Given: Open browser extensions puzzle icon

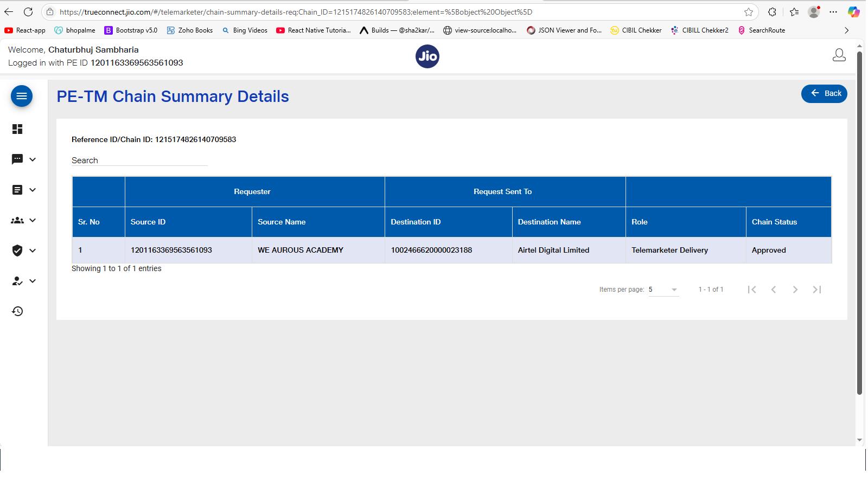Looking at the screenshot, I should click(772, 12).
